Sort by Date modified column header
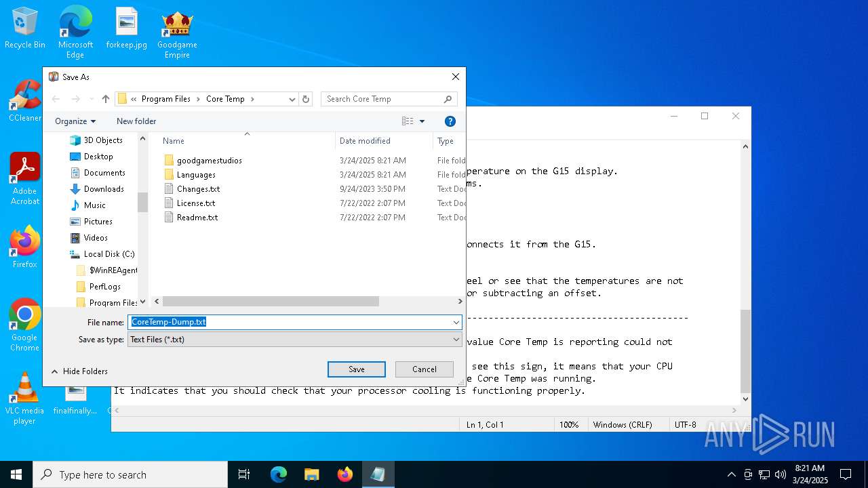Image resolution: width=868 pixels, height=488 pixels. point(365,141)
